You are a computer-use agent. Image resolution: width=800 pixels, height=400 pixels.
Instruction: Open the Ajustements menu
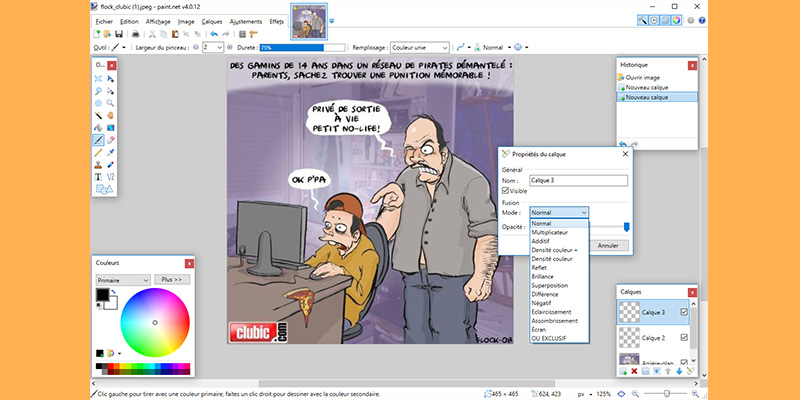click(x=246, y=21)
